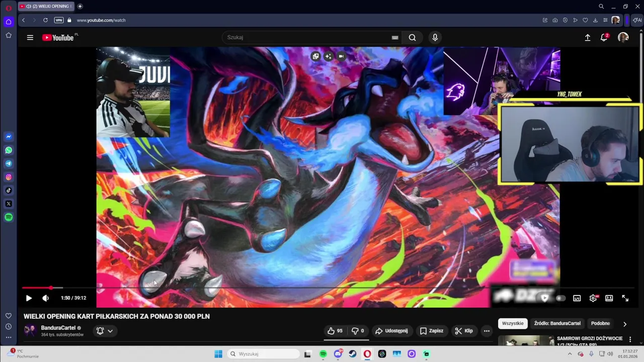Open bookmarks star in Opera sidebar

coord(9,35)
